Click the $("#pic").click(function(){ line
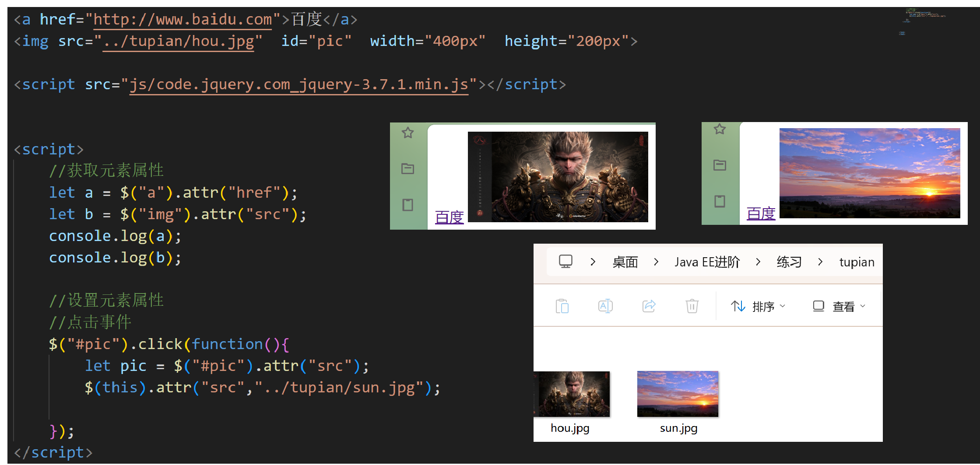Screen dimensions: 980x465 point(169,344)
